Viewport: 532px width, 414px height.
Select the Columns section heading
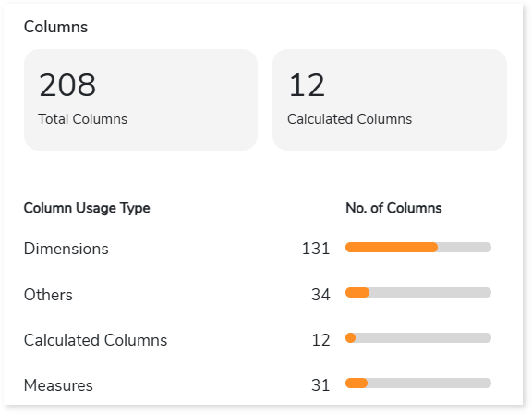(x=55, y=27)
